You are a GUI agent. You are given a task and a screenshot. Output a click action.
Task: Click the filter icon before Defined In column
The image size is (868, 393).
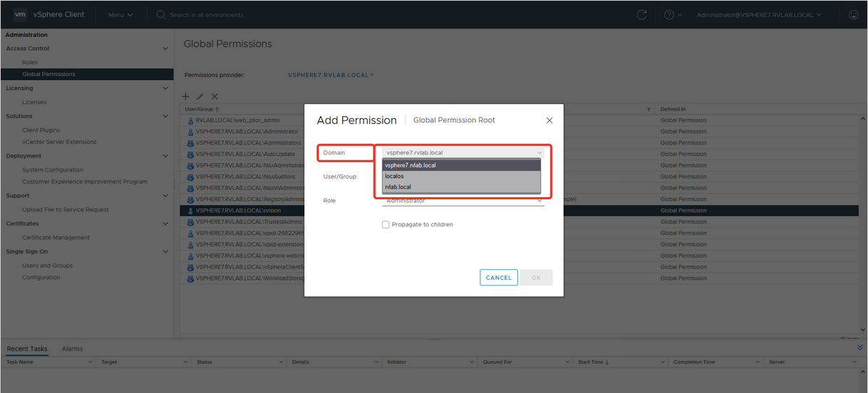coord(649,110)
